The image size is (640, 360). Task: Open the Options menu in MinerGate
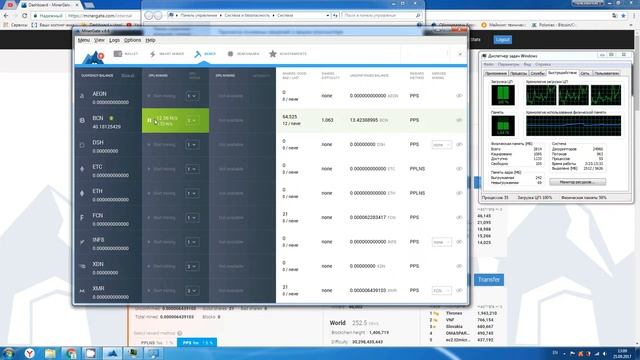[x=132, y=40]
